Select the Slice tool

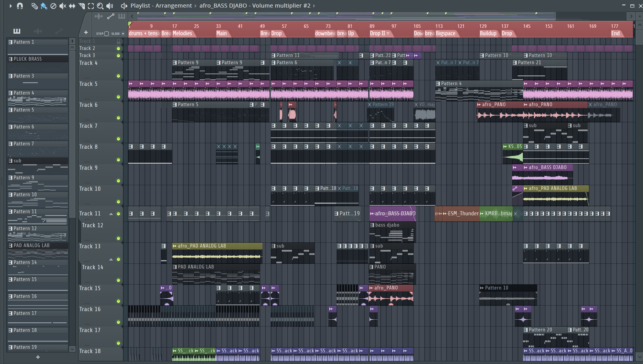81,6
